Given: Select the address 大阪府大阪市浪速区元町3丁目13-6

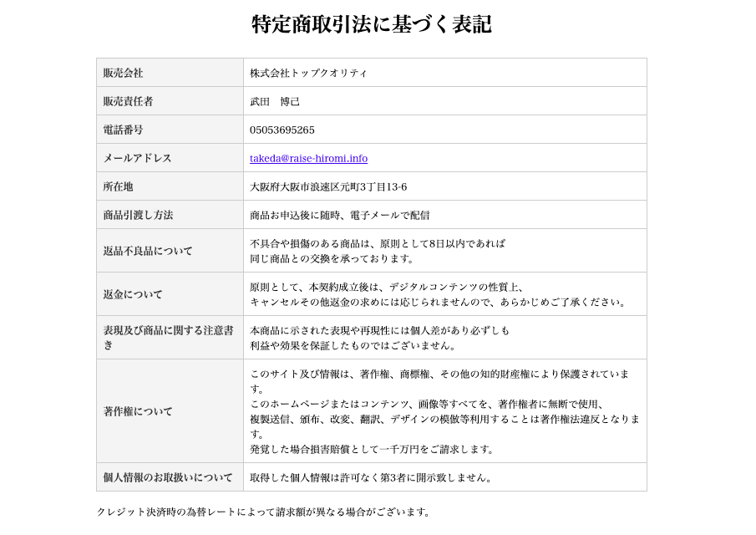Looking at the screenshot, I should pos(328,187).
